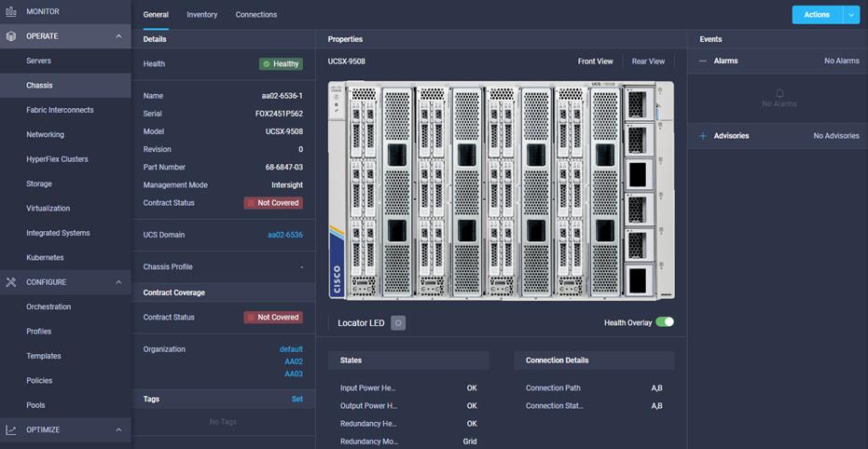
Task: Click the Redundancy Mode value Grid
Action: tap(470, 442)
